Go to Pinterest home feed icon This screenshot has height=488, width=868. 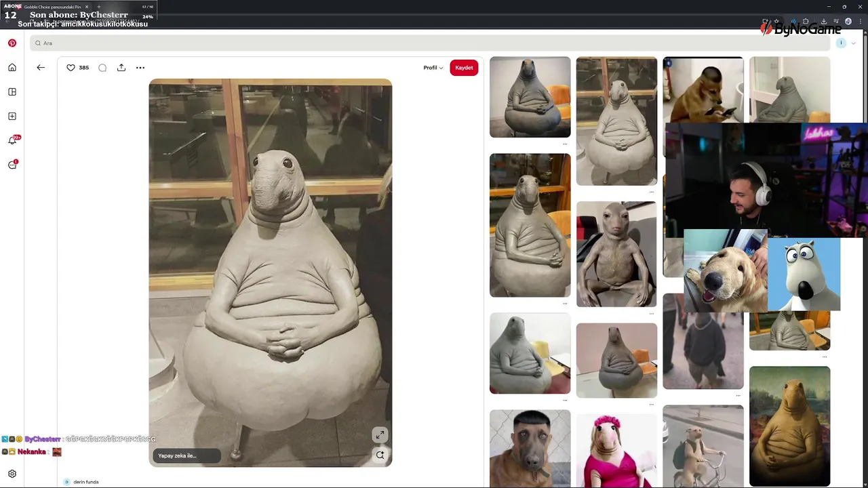(12, 67)
